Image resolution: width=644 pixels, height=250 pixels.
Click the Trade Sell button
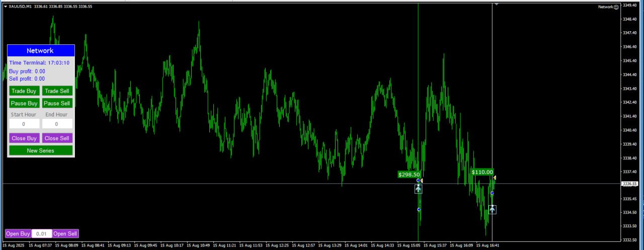coord(57,91)
